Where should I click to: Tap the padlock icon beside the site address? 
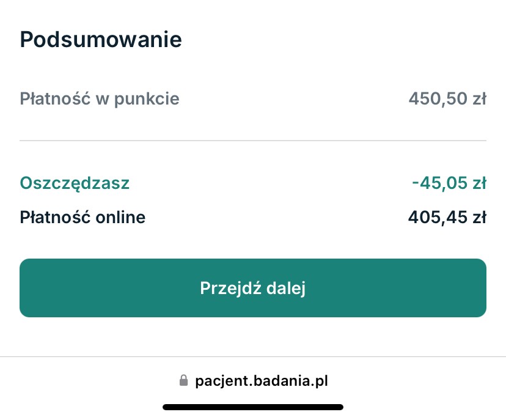tap(183, 381)
